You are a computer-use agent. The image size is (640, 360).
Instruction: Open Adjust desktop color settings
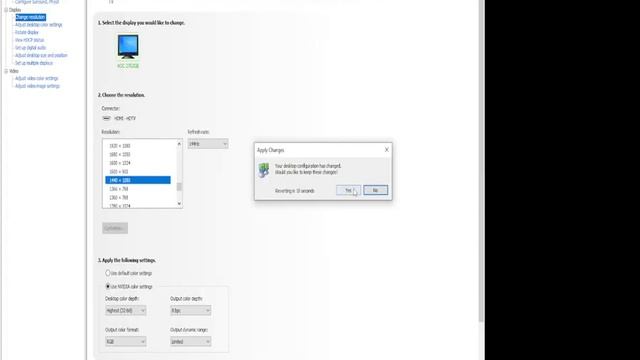(x=39, y=25)
